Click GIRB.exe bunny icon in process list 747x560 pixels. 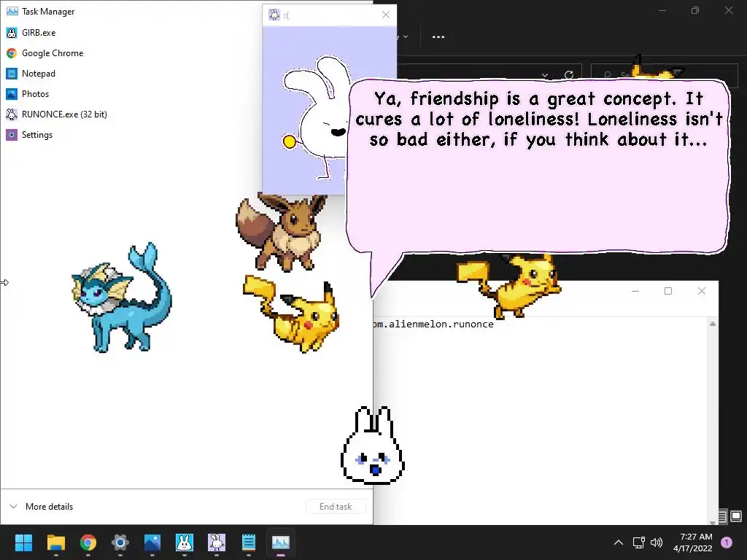pos(12,32)
